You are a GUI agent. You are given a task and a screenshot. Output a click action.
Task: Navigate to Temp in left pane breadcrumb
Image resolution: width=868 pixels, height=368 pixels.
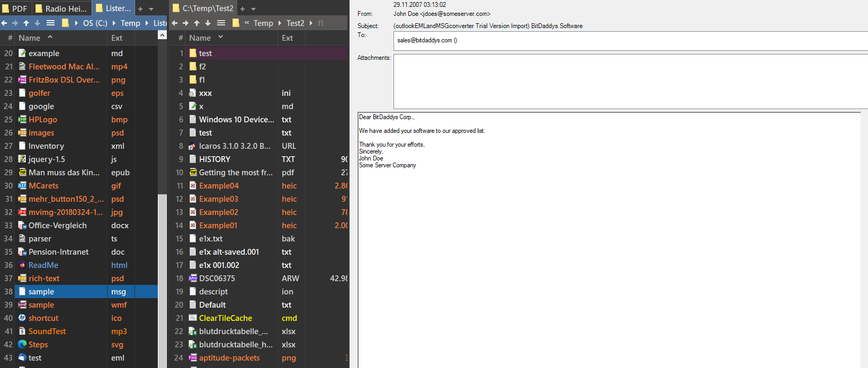(x=130, y=23)
